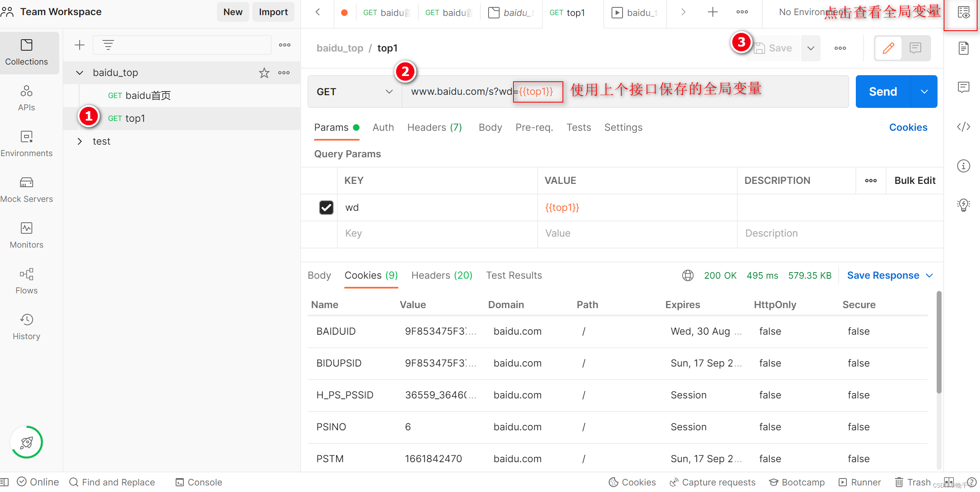The image size is (980, 492).
Task: Click the New button
Action: tap(233, 12)
